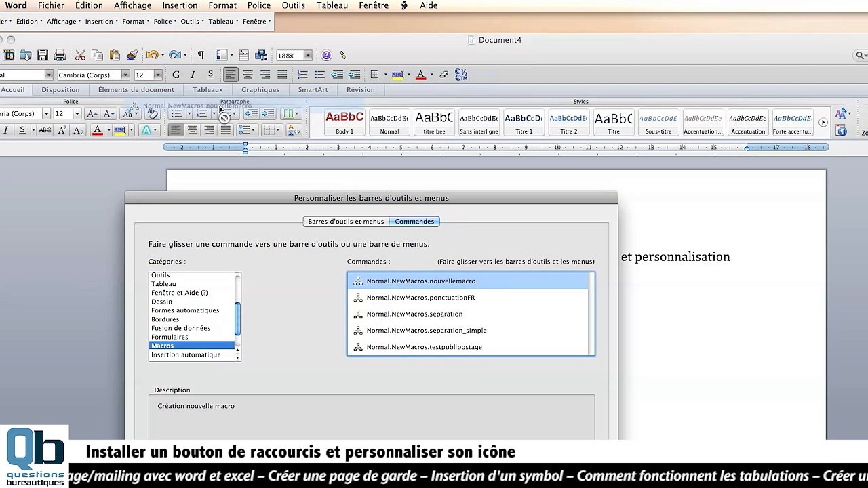
Task: Select the Commandes tab in the dialog
Action: 414,222
